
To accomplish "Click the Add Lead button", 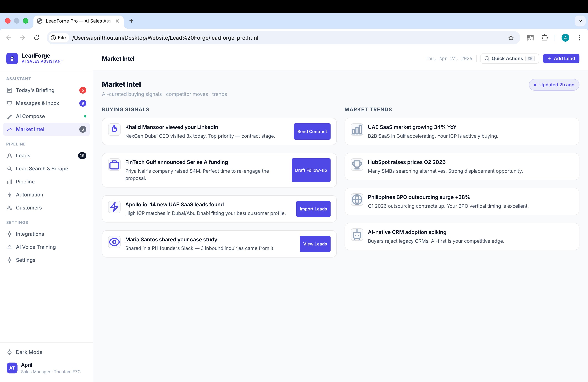I will click(561, 59).
